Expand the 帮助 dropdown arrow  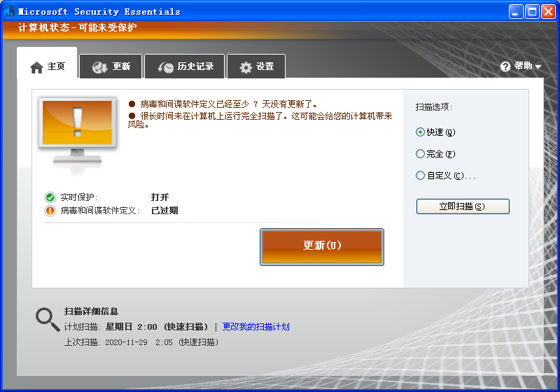tap(538, 66)
